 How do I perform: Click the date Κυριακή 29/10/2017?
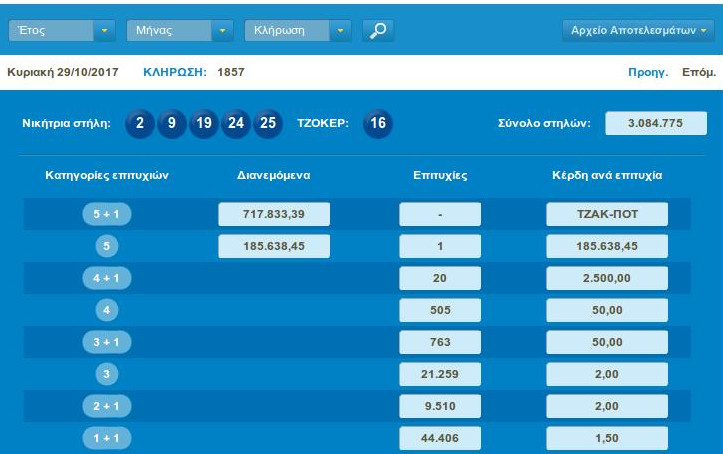pyautogui.click(x=63, y=72)
